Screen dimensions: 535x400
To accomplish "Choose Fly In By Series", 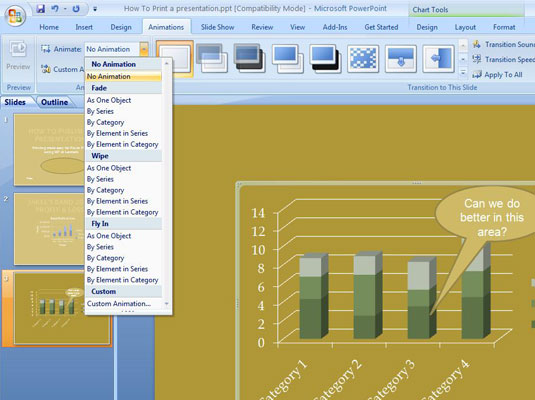I will (124, 247).
